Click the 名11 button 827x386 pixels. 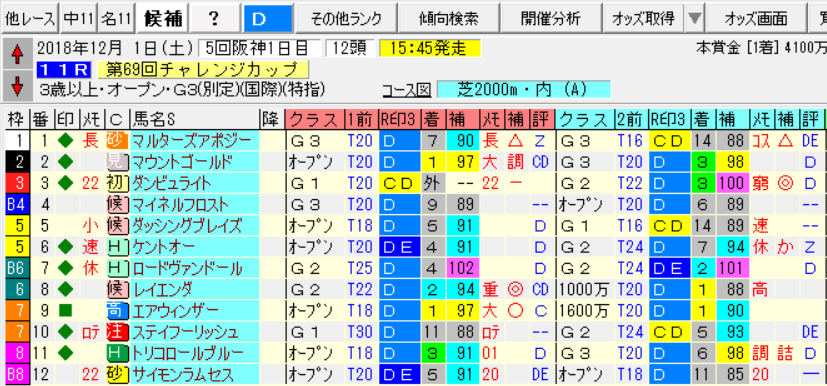(117, 19)
